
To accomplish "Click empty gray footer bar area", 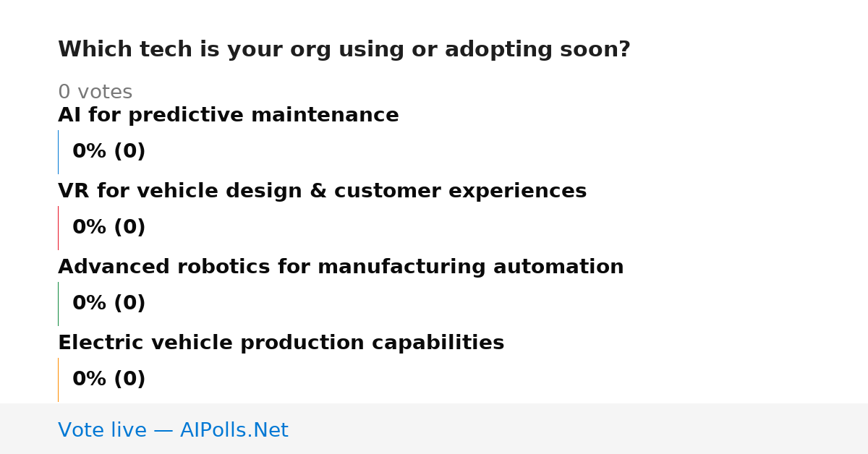I will pyautogui.click(x=579, y=429).
